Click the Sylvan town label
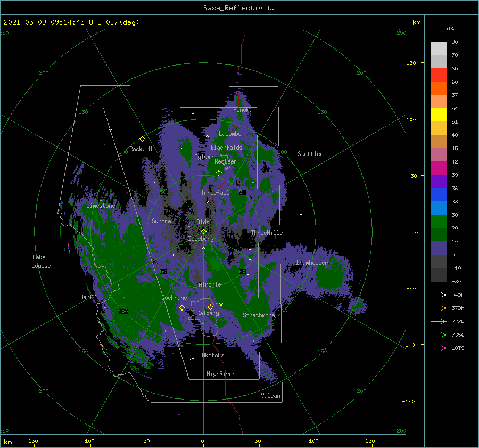Screen dimensions: 479x448 (x=204, y=157)
